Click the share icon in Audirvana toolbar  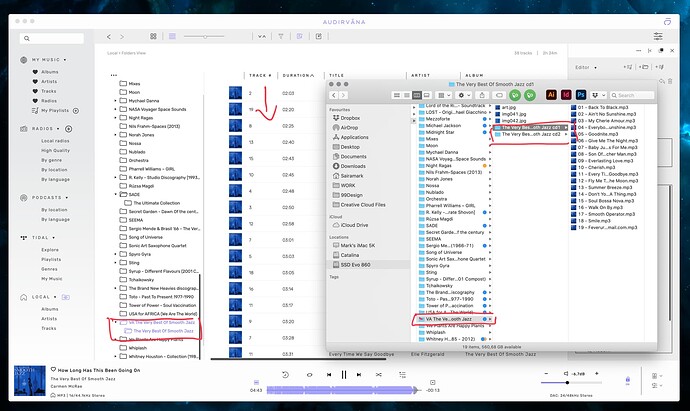click(x=319, y=36)
